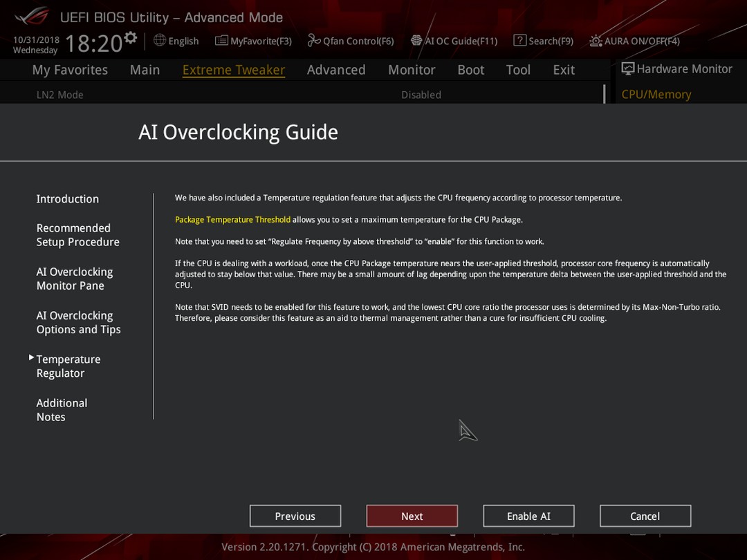Click the Version 2.20.1271 copyright text
Viewport: 747px width, 560px height.
click(x=373, y=547)
